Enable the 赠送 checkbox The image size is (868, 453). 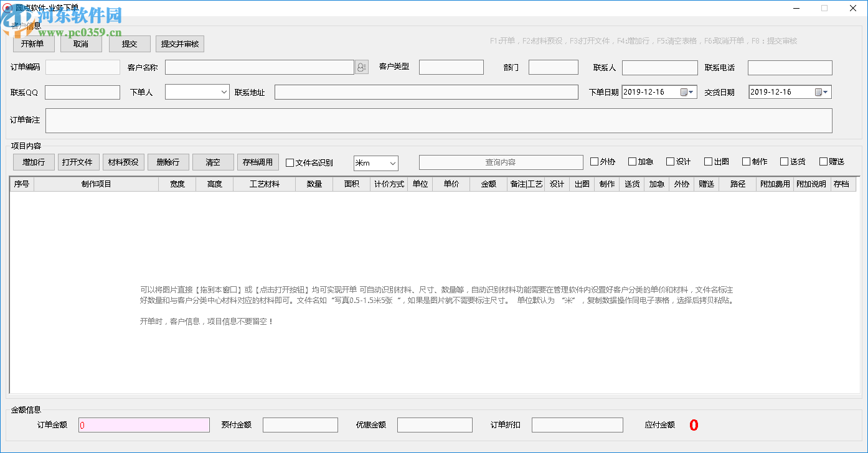[x=824, y=161]
